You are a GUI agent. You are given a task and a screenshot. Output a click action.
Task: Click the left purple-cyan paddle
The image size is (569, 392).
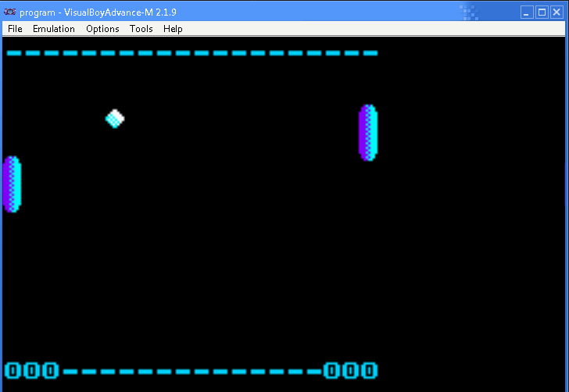(x=12, y=184)
